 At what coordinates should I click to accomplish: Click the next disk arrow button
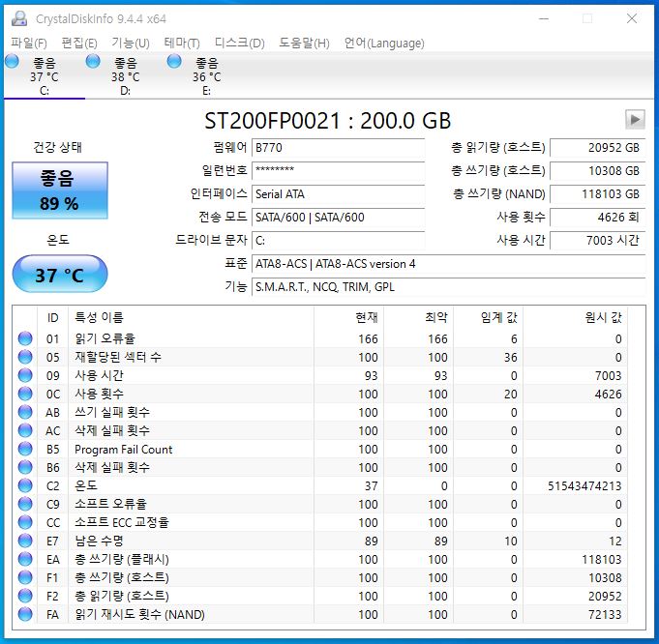tap(635, 120)
